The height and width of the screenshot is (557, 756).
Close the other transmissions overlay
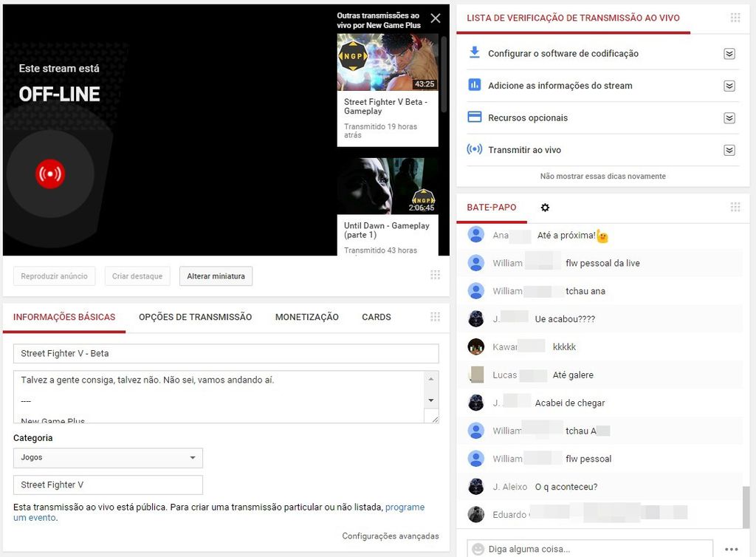436,18
